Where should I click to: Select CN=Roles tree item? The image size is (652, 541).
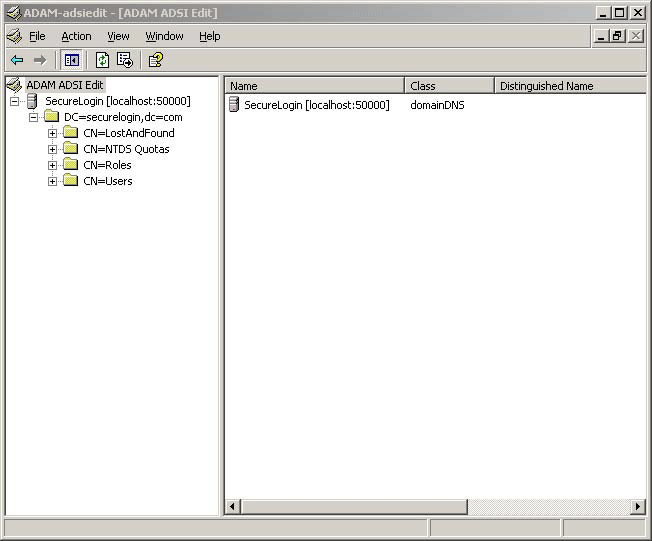[x=107, y=165]
